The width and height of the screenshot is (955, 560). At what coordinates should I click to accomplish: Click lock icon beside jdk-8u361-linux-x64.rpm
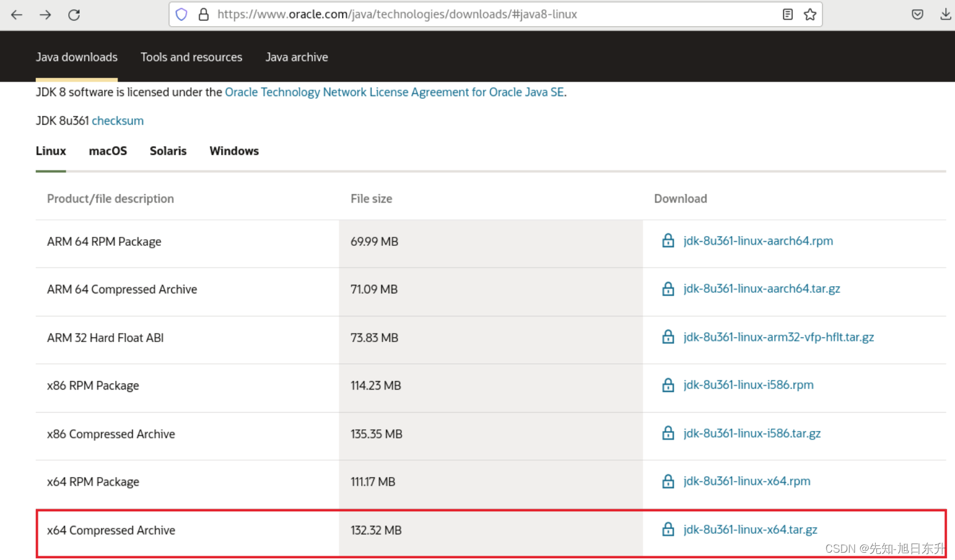[x=668, y=481]
